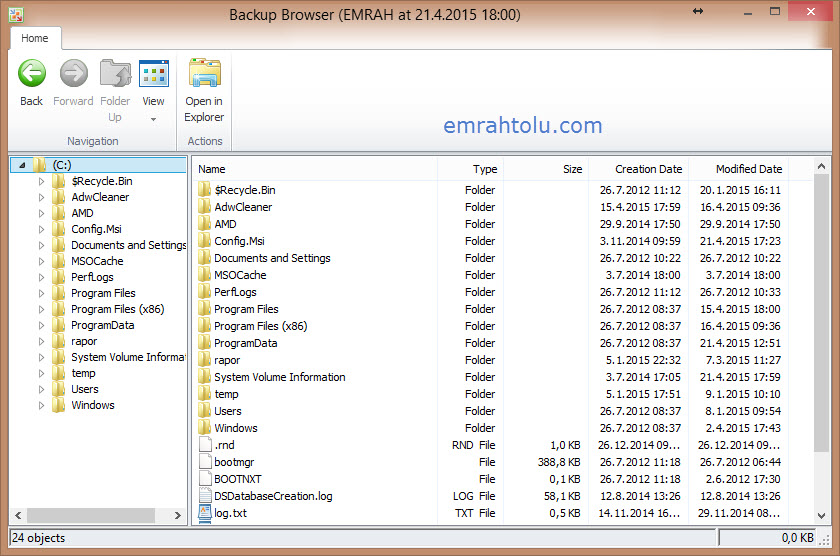Click the folder icon of ProgramData in the file list
The height and width of the screenshot is (556, 840).
204,343
